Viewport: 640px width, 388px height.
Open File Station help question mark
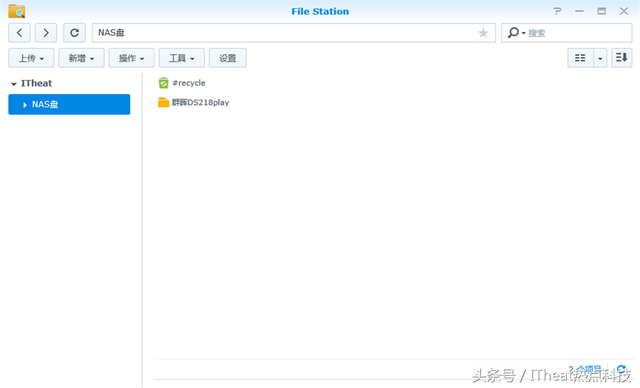tap(557, 11)
